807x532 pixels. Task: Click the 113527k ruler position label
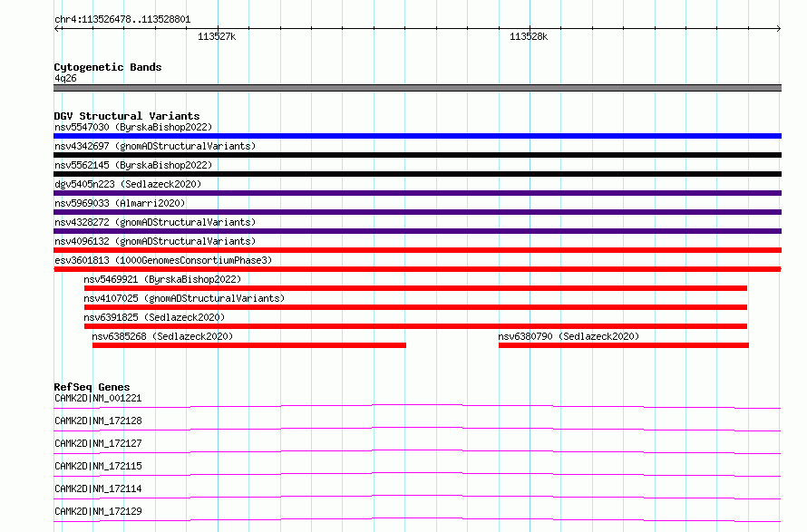pos(217,36)
